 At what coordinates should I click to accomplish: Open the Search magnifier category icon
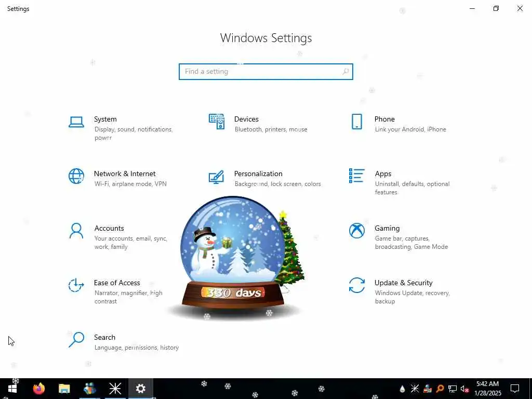[76, 340]
